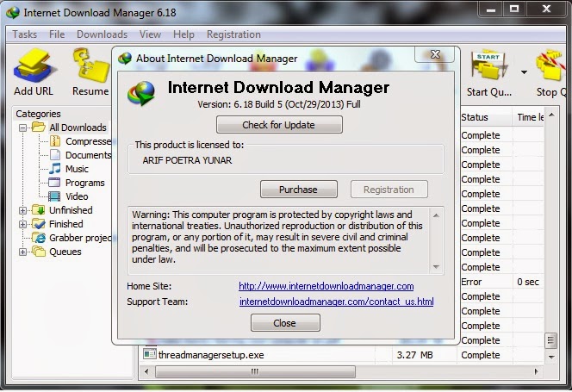
Task: Maximize the Internet Download Manager window
Action: tap(514, 9)
